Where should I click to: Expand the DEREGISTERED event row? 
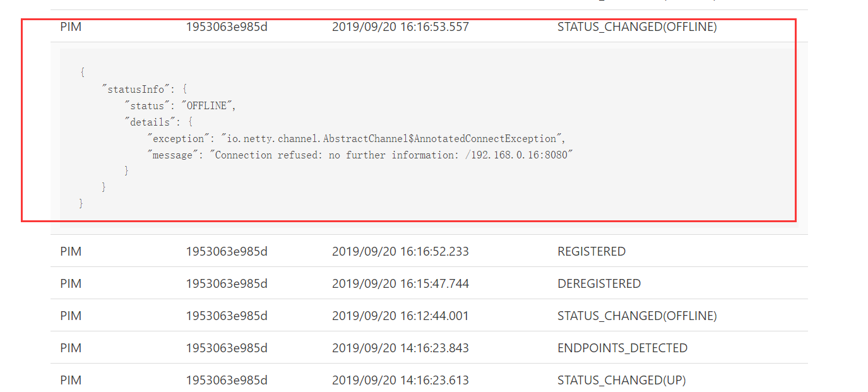pos(599,283)
